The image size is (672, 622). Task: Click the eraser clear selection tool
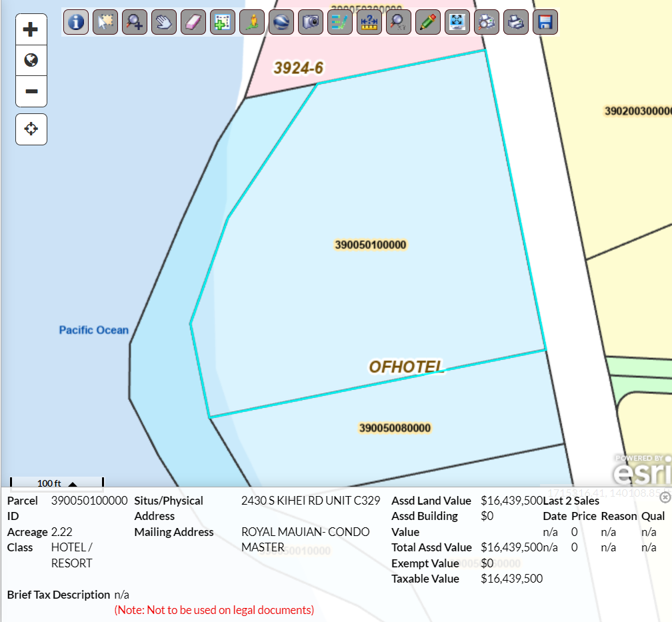click(x=193, y=22)
